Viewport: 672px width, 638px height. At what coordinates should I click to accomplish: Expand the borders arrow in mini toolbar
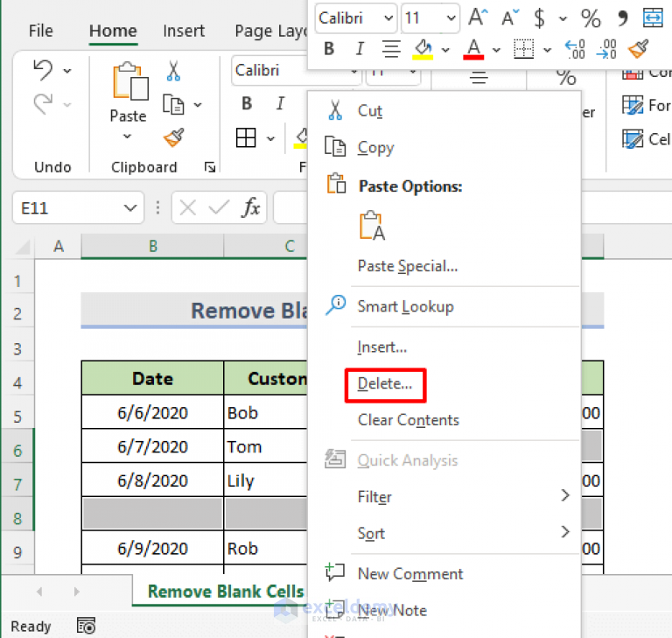[547, 50]
